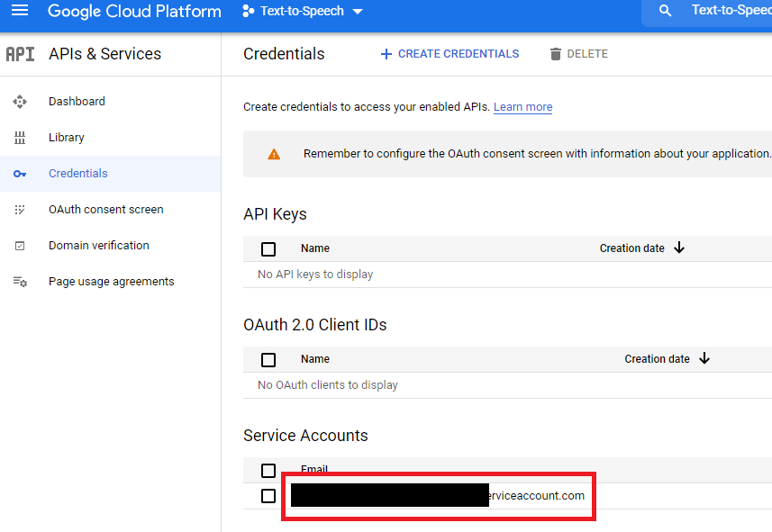The image size is (772, 532).
Task: Select all OAuth 2.0 Client IDs checkbox
Action: 268,360
